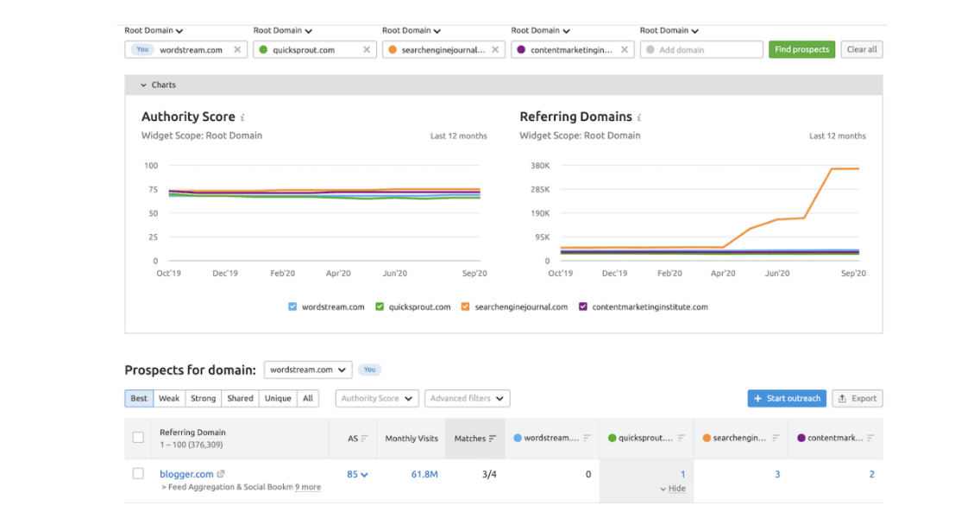Image resolution: width=980 pixels, height=512 pixels.
Task: Sort the contentmark column
Action: tap(870, 439)
